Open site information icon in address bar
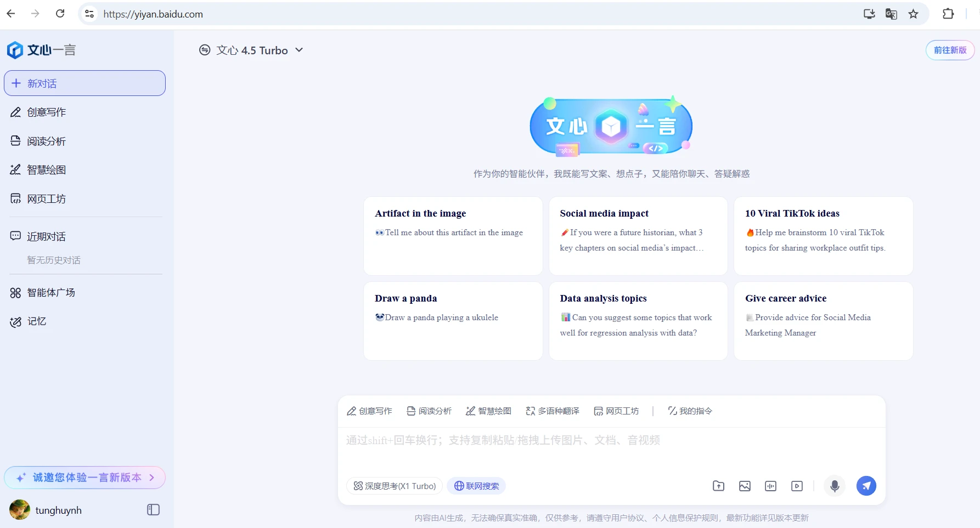This screenshot has width=980, height=528. coord(89,14)
